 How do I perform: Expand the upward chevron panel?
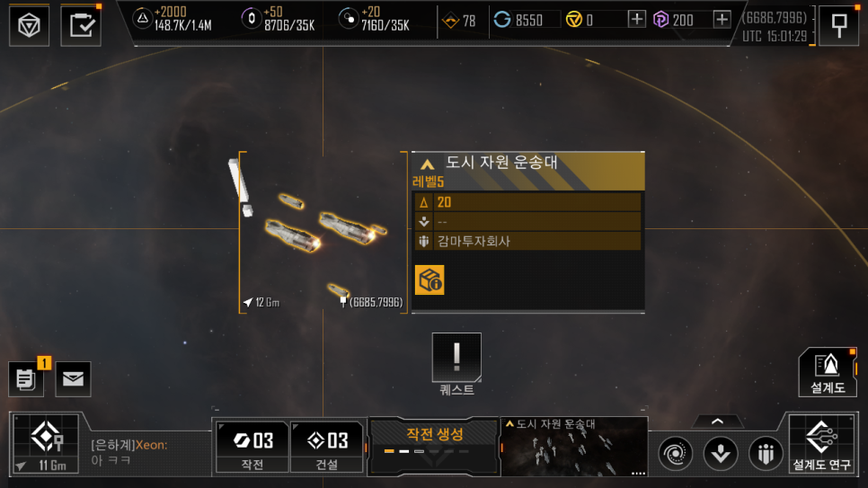click(717, 421)
